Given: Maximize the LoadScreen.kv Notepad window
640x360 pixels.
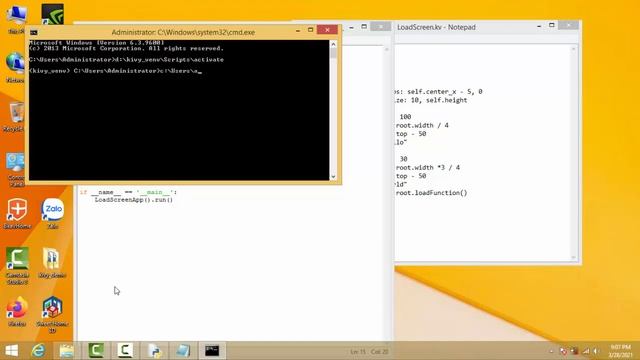Looking at the screenshot, I should pos(551,25).
